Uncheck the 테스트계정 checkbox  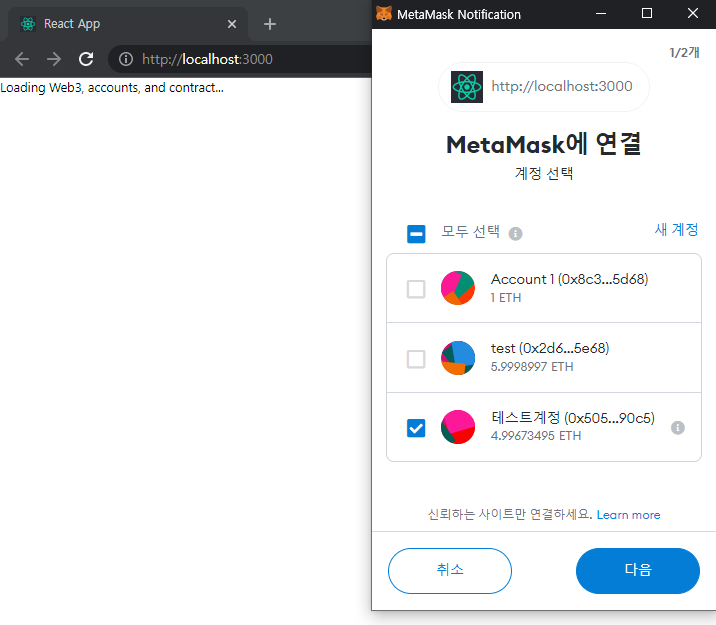(x=416, y=428)
